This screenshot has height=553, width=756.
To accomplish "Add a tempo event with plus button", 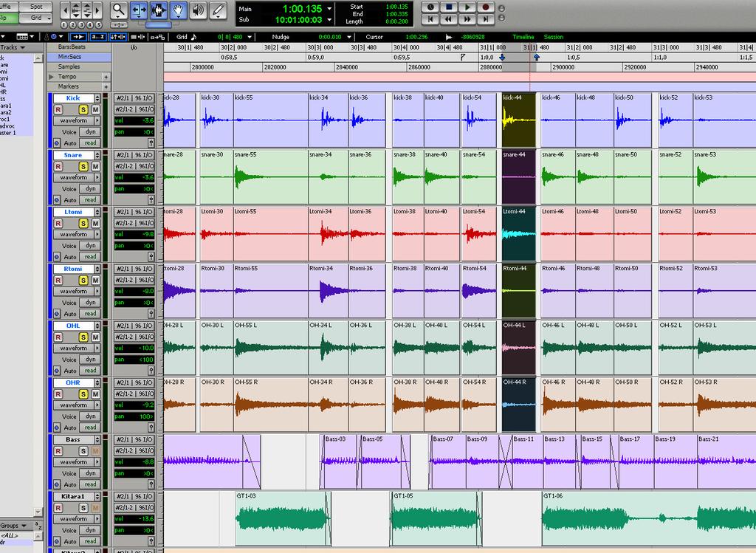I will click(x=106, y=77).
